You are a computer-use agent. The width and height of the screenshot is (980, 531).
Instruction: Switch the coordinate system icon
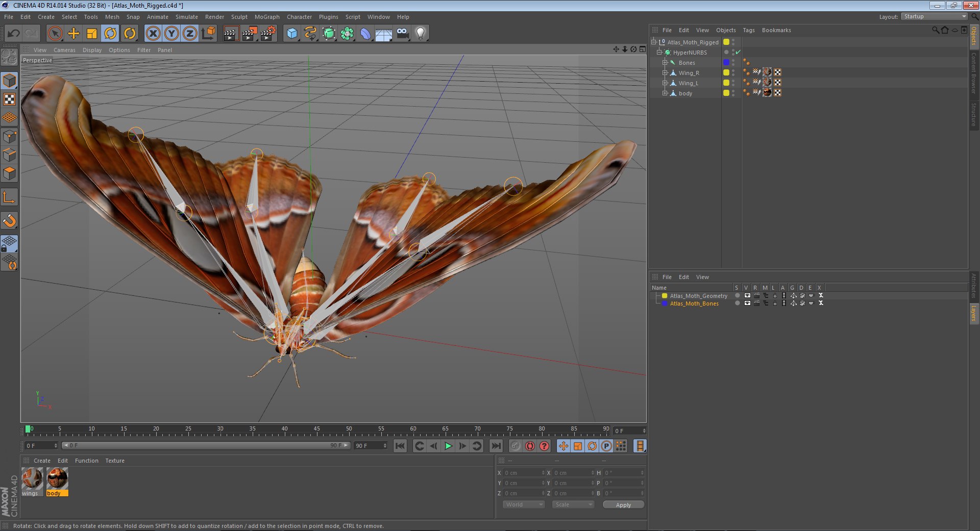point(209,34)
